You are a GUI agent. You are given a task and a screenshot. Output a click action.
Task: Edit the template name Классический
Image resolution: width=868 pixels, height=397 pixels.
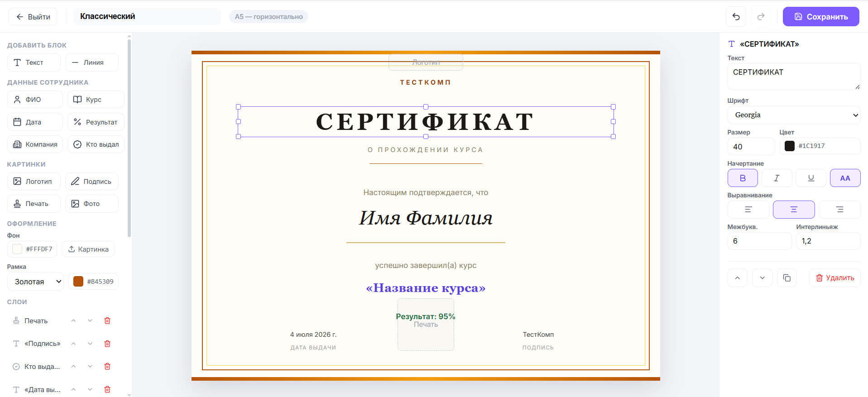coord(147,16)
